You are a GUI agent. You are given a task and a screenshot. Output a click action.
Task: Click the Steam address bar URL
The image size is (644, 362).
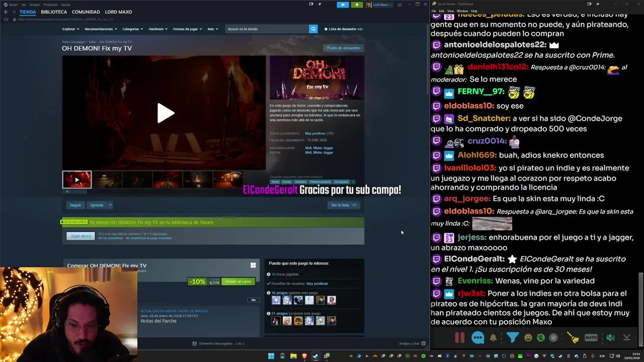65,19
